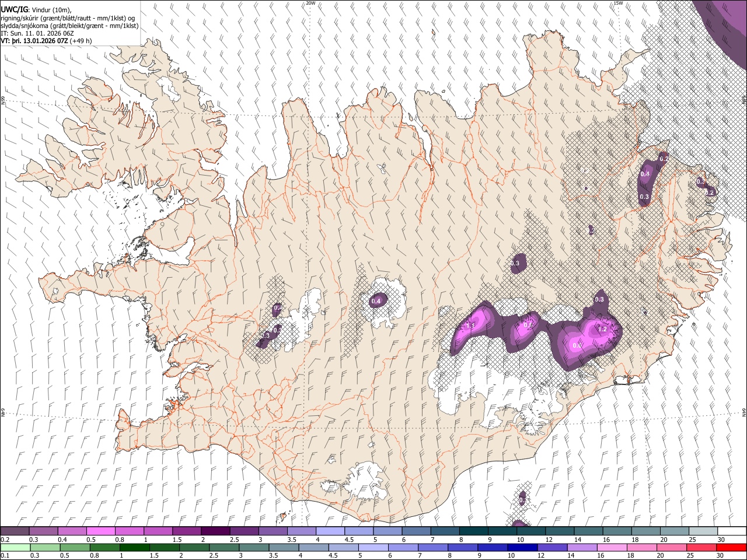This screenshot has width=747, height=560.
Task: Select the 1.5 magenta-purple snow legend swatch
Action: [186, 531]
